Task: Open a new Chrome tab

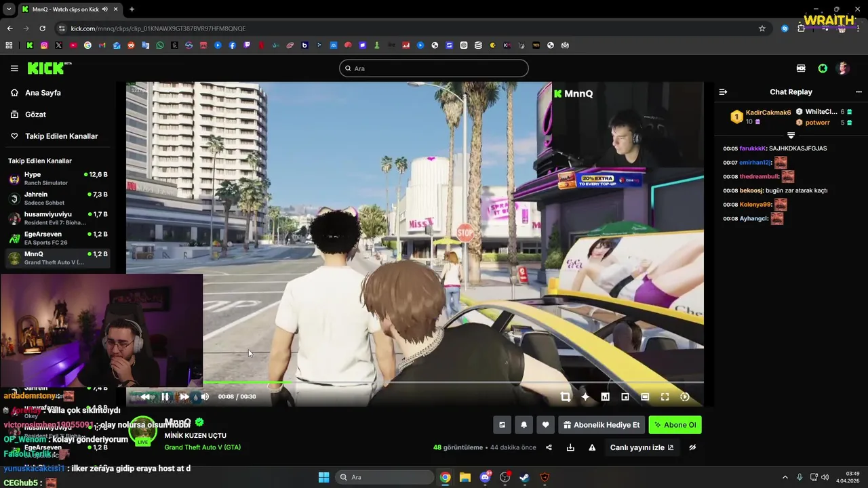Action: [x=132, y=9]
